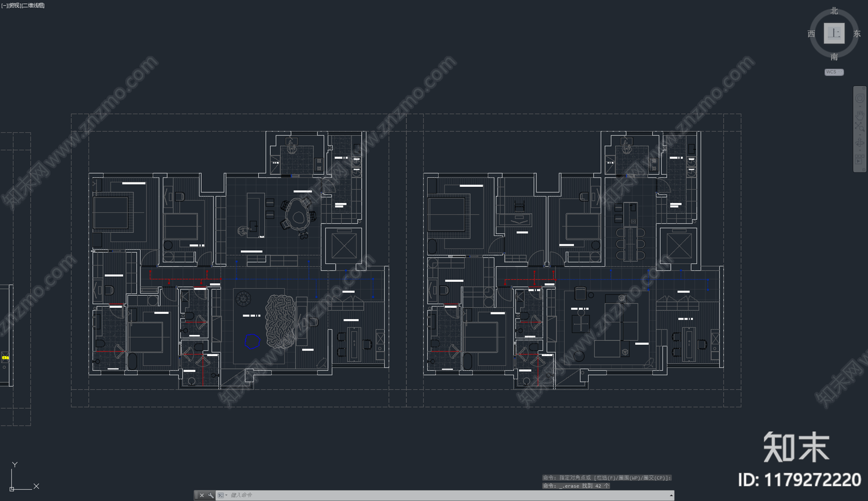This screenshot has height=501, width=868.
Task: Open the WCS coordinate system dropdown
Action: pyautogui.click(x=834, y=72)
